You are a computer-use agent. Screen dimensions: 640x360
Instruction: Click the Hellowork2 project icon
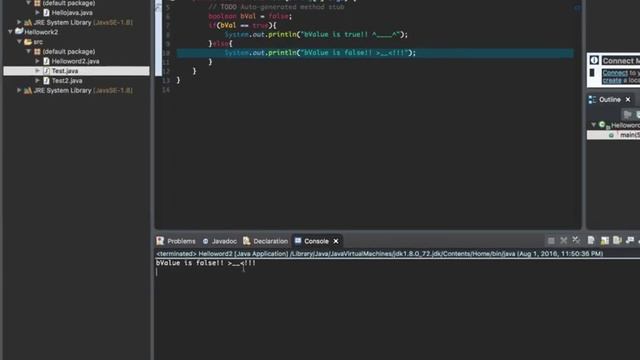pos(19,31)
